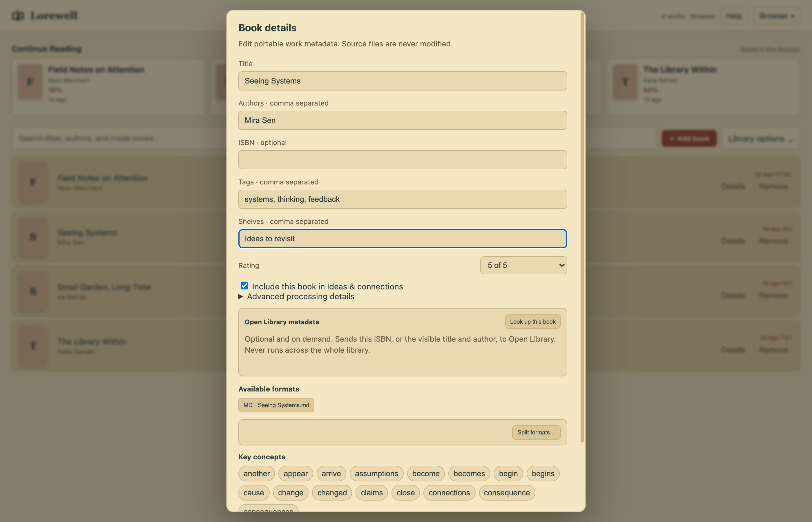This screenshot has height=522, width=812.
Task: Click the Title field containing Seeing Systems
Action: [403, 81]
